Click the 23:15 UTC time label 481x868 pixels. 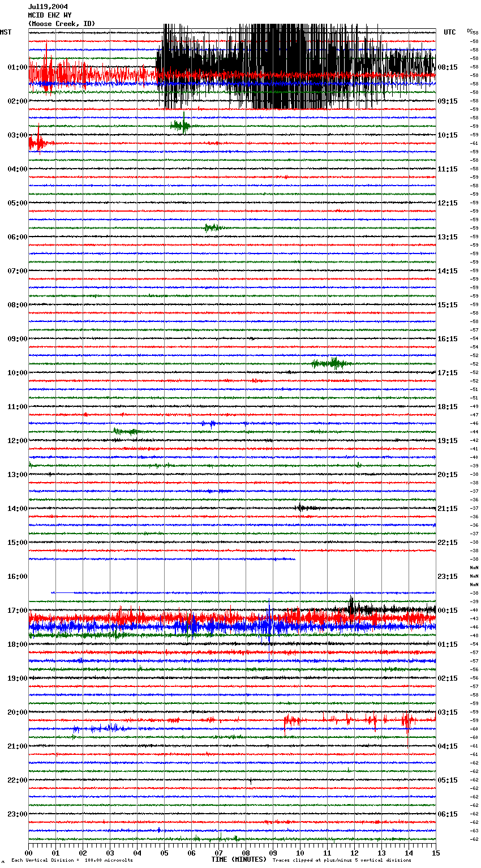(x=448, y=576)
